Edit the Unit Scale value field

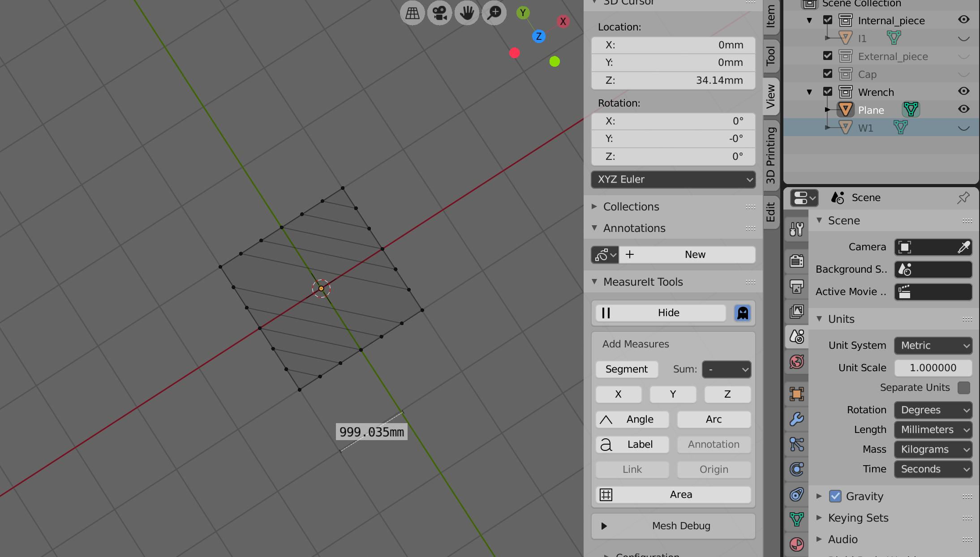933,368
